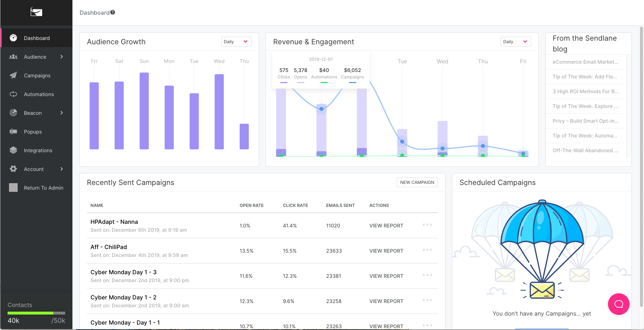This screenshot has width=644, height=330.
Task: Click the Audience people icon
Action: [x=13, y=56]
